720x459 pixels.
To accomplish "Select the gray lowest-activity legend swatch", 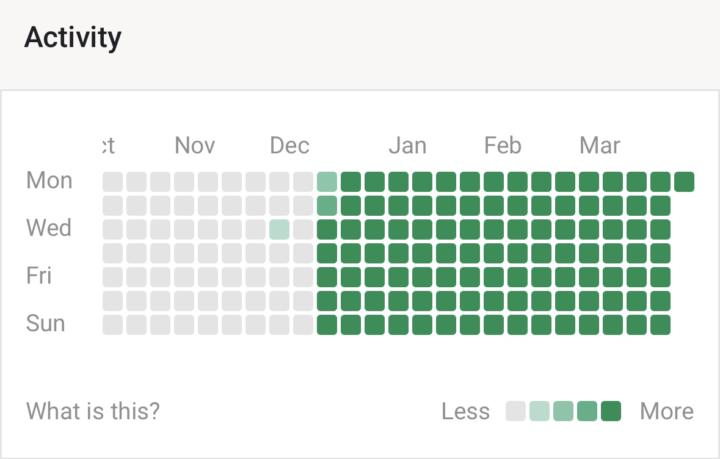I will pos(516,411).
